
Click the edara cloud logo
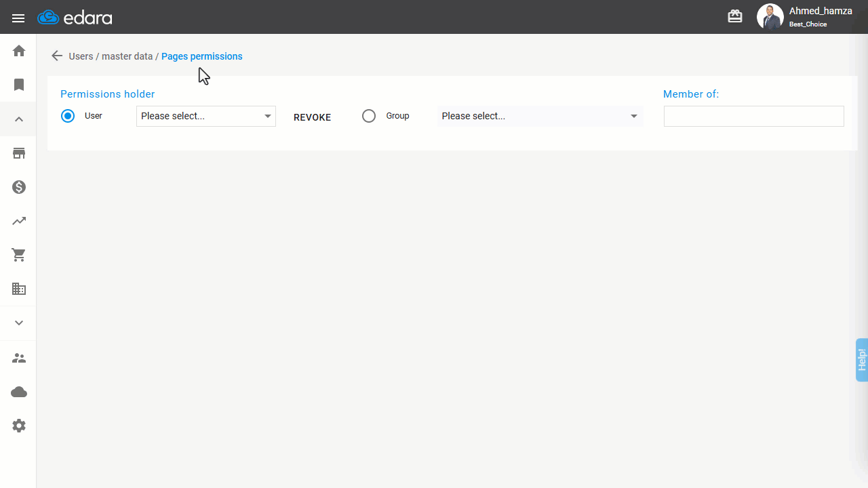(x=75, y=18)
